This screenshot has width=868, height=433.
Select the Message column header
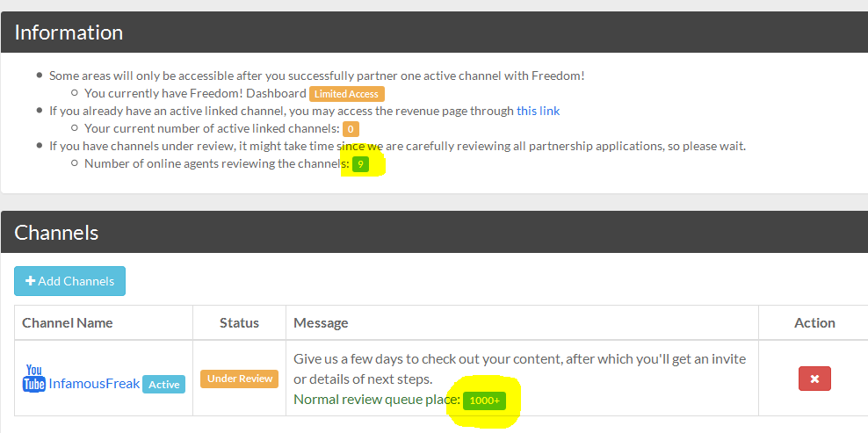pos(321,322)
